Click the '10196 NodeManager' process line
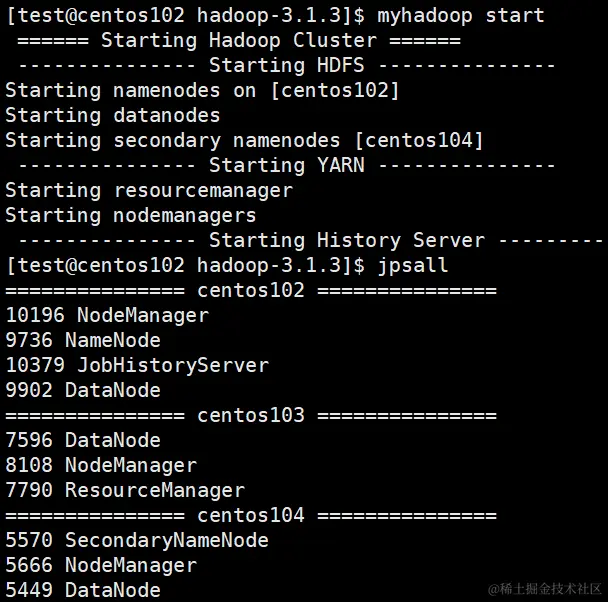 click(x=107, y=315)
